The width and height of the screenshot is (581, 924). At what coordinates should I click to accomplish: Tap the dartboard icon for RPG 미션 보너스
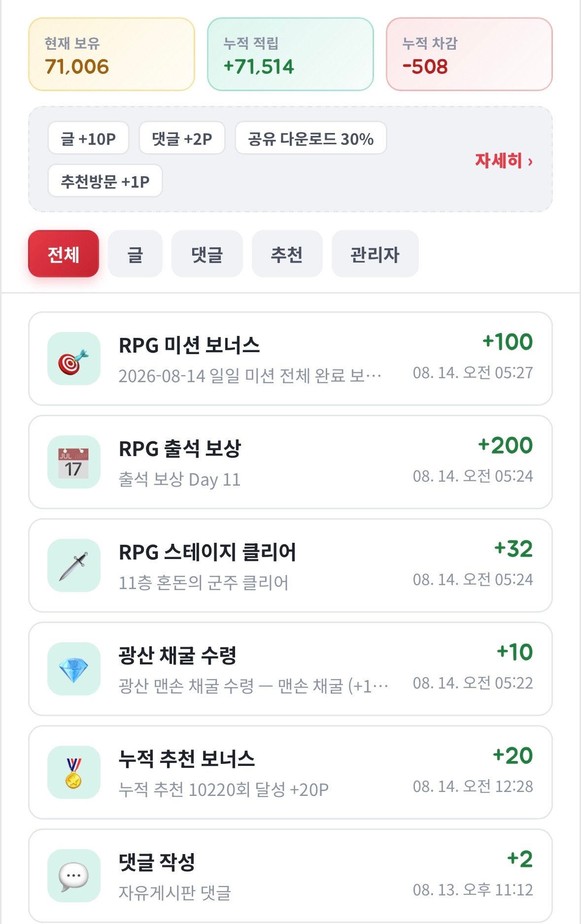tap(74, 359)
